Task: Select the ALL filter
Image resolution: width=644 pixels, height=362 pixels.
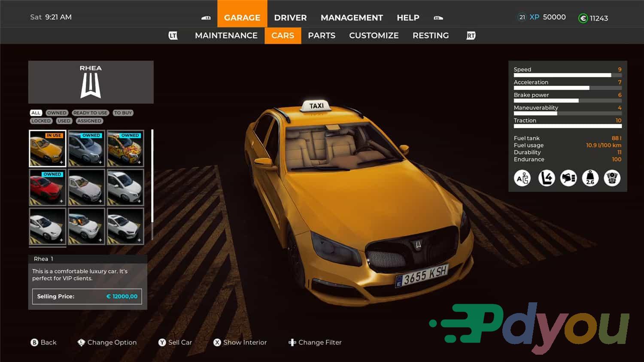Action: pyautogui.click(x=36, y=113)
